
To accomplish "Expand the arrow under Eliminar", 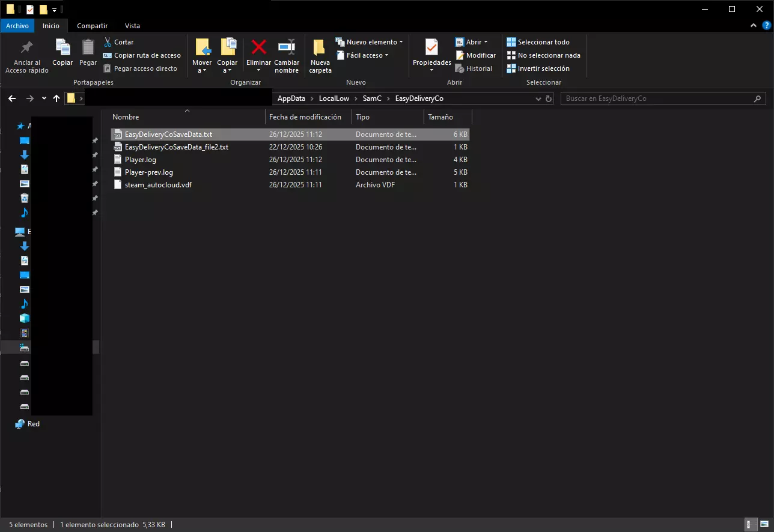I will pyautogui.click(x=259, y=70).
